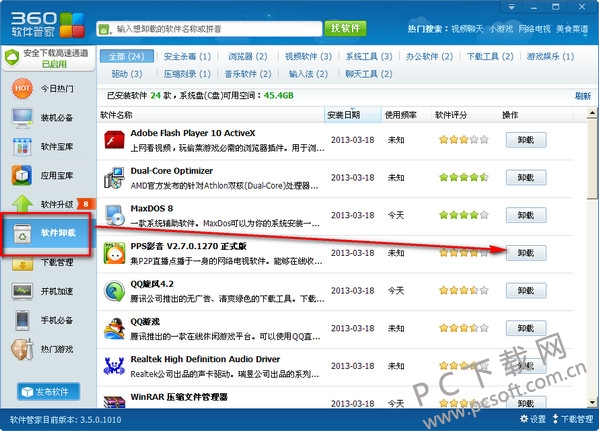
Task: Click the QQ游戏 penguin icon
Action: [x=114, y=329]
